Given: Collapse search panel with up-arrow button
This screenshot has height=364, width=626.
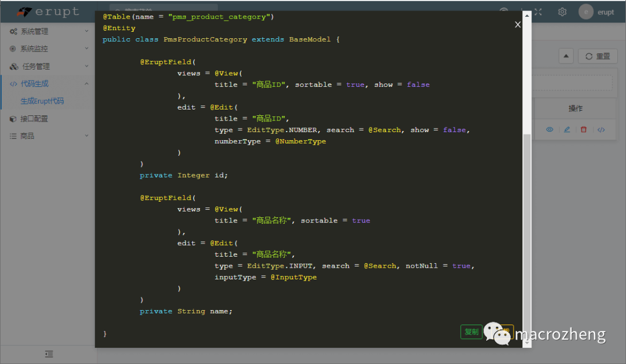Looking at the screenshot, I should (566, 56).
